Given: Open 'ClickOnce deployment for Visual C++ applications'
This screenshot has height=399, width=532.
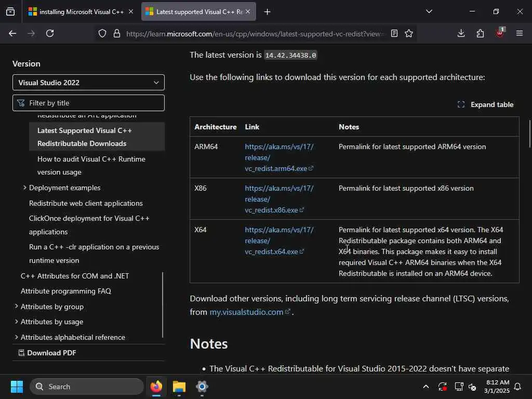Looking at the screenshot, I should tap(89, 225).
